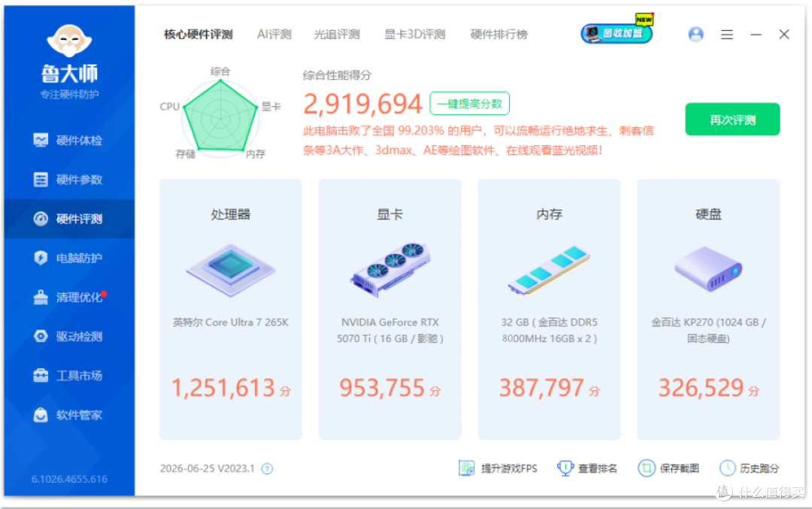The width and height of the screenshot is (812, 509).
Task: Click the 查看排名 trophy icon
Action: click(565, 468)
